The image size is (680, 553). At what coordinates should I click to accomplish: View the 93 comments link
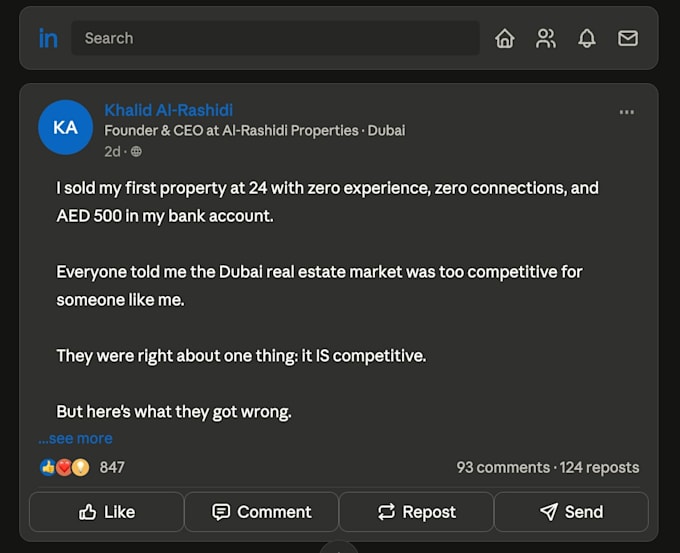pos(503,468)
